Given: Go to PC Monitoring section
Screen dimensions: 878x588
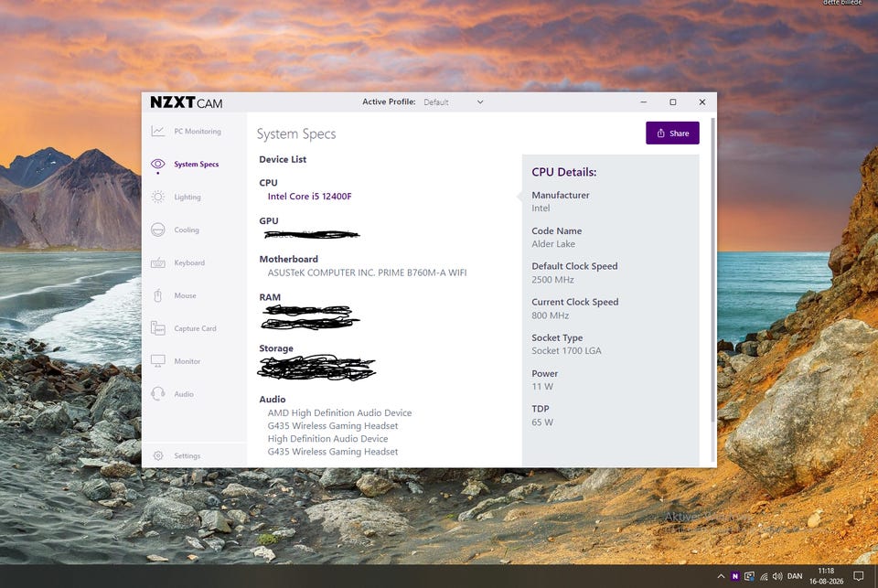Looking at the screenshot, I should (x=198, y=131).
